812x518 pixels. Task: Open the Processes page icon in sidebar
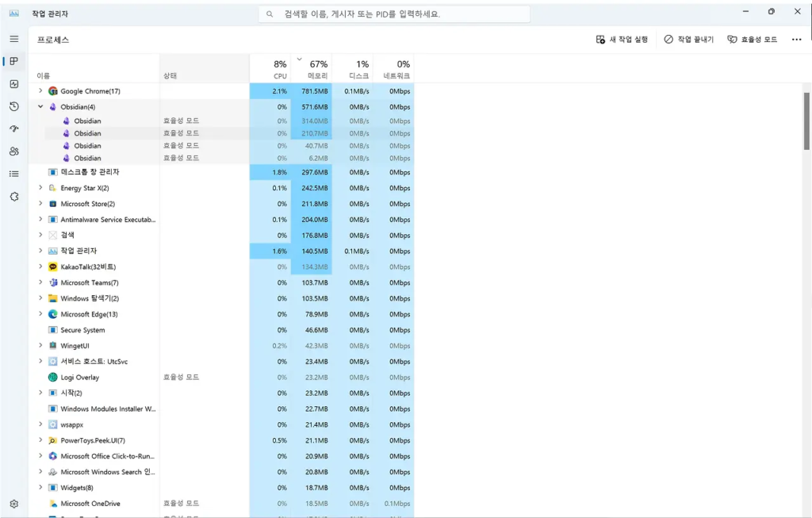[14, 61]
